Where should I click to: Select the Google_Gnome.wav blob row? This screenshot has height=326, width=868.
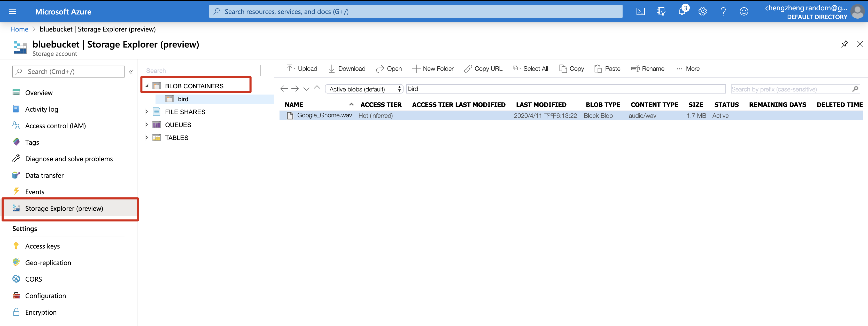tap(324, 115)
